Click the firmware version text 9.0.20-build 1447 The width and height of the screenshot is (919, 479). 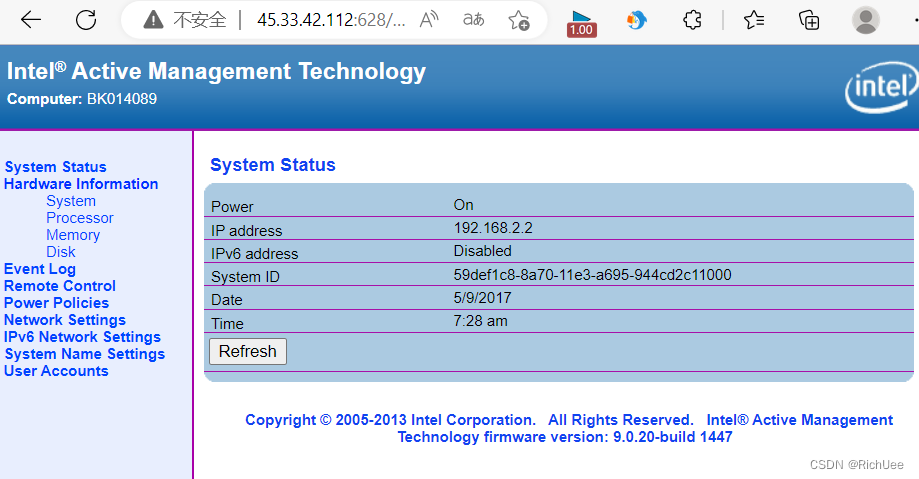coord(672,437)
